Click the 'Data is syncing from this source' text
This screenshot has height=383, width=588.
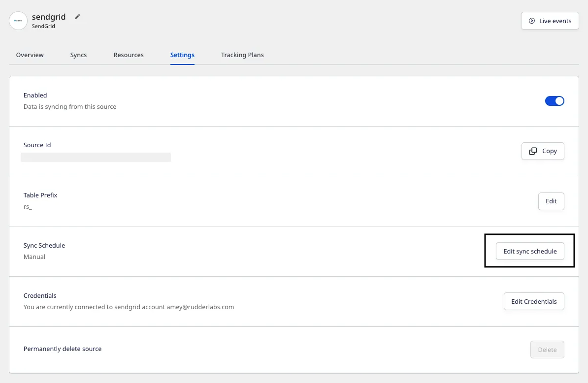click(70, 106)
